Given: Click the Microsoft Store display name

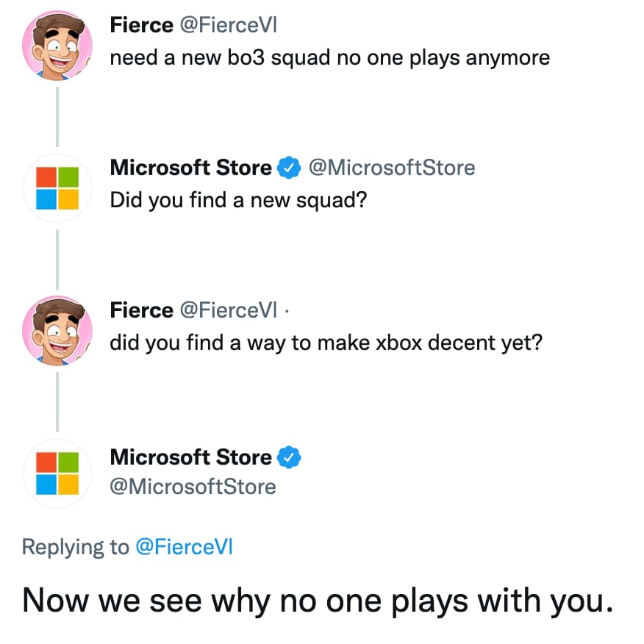Looking at the screenshot, I should 189,168.
